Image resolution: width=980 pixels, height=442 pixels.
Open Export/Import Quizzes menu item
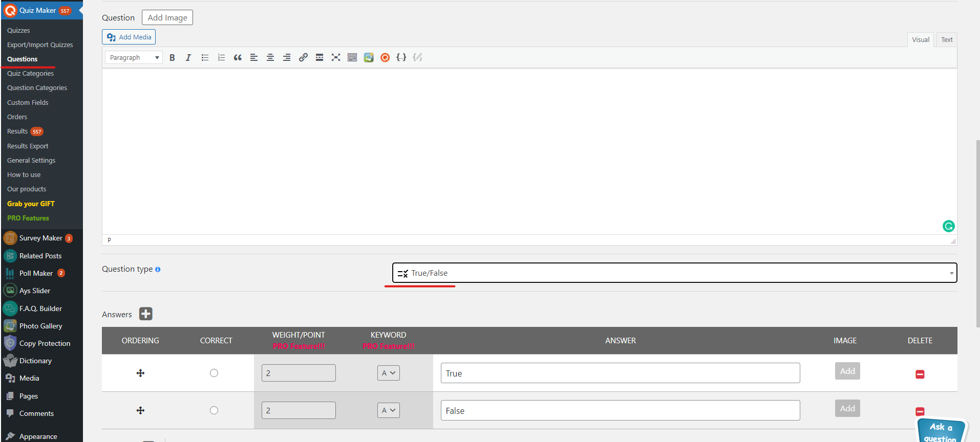(40, 45)
